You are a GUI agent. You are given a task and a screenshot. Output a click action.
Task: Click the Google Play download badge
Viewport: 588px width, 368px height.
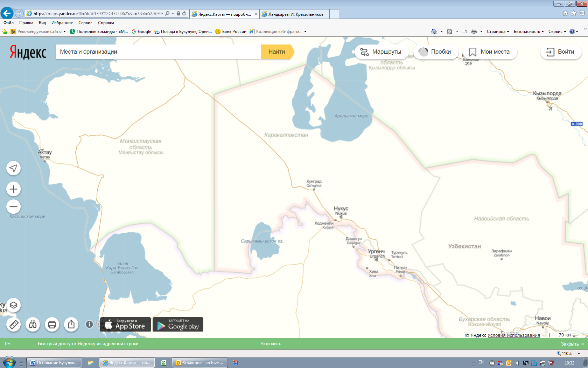(x=178, y=325)
